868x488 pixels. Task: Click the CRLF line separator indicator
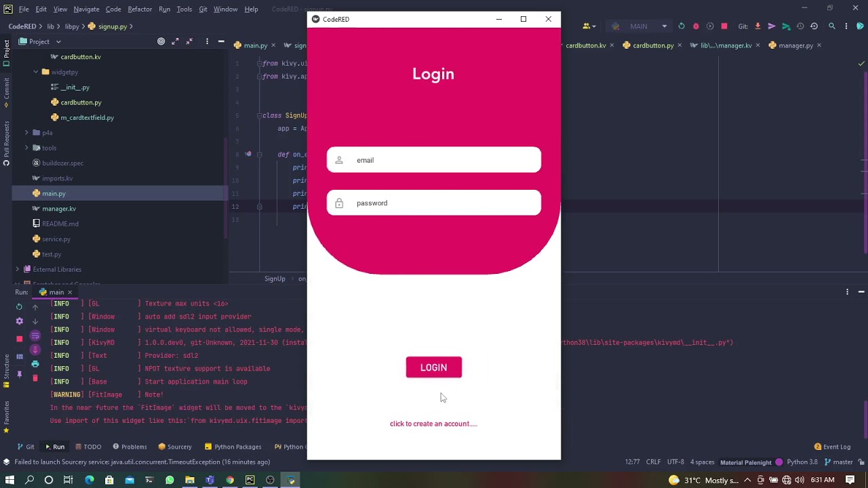(653, 462)
